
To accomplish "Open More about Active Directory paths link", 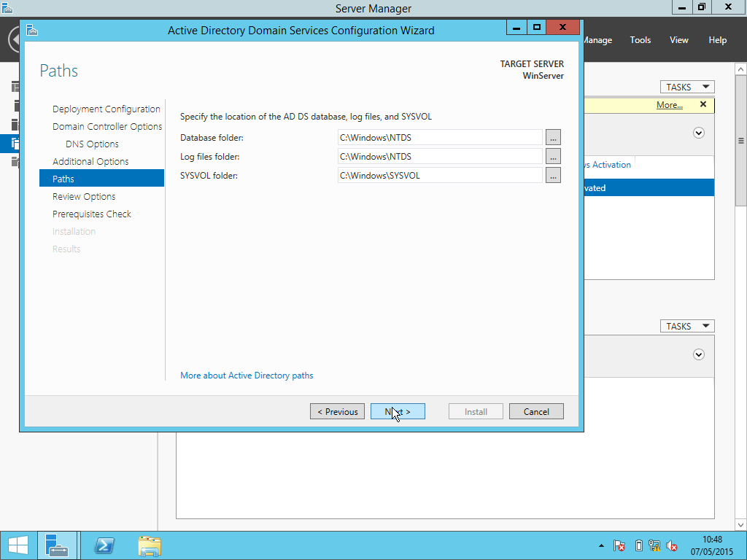I will click(x=247, y=376).
